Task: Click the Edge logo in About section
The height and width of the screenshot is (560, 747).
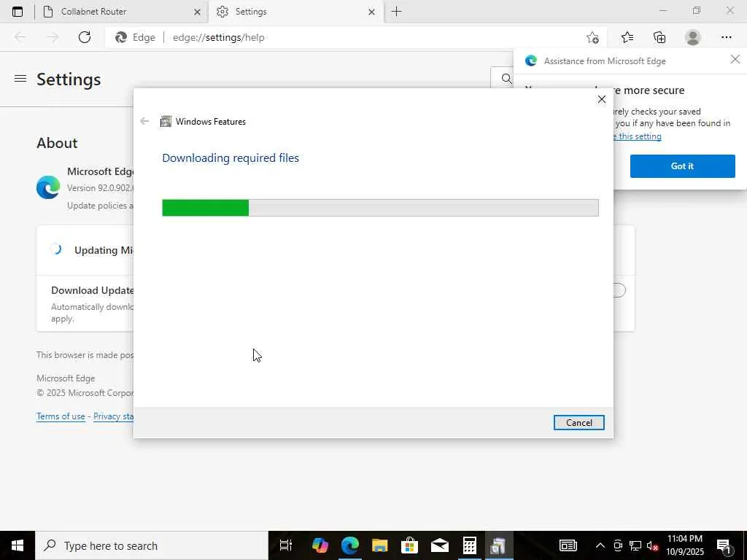Action: click(x=48, y=187)
